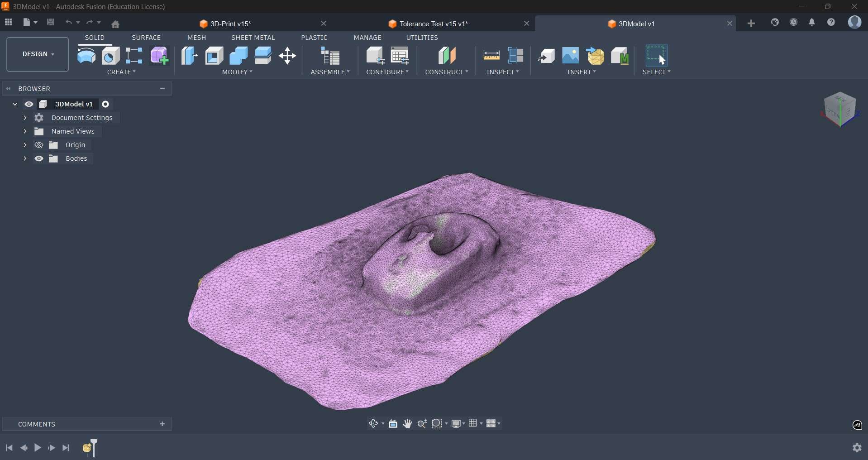Expand the Named Views folder

[25, 131]
